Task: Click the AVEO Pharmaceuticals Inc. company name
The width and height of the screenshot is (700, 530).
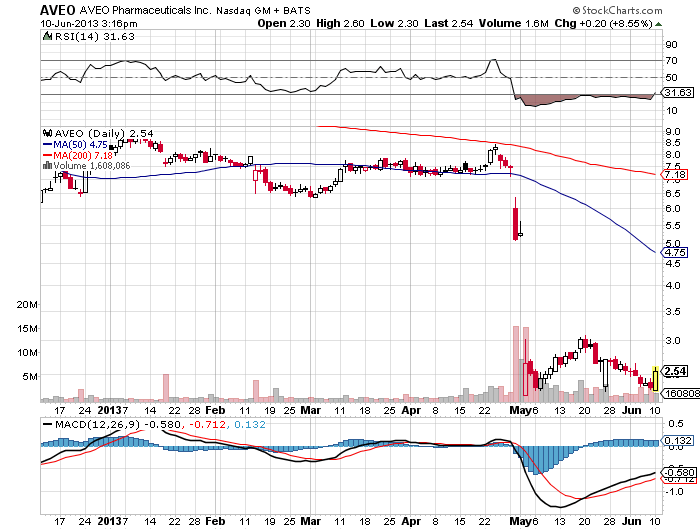Action: [x=145, y=10]
